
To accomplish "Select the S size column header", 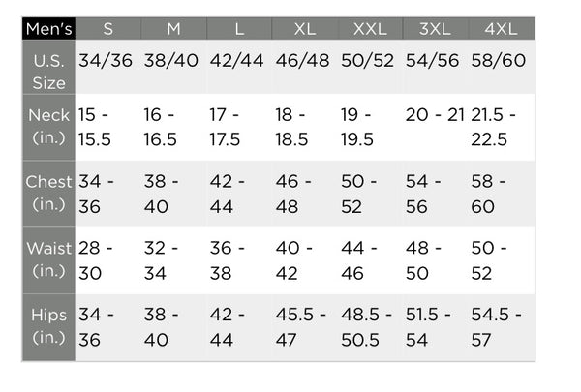I will click(x=107, y=28).
